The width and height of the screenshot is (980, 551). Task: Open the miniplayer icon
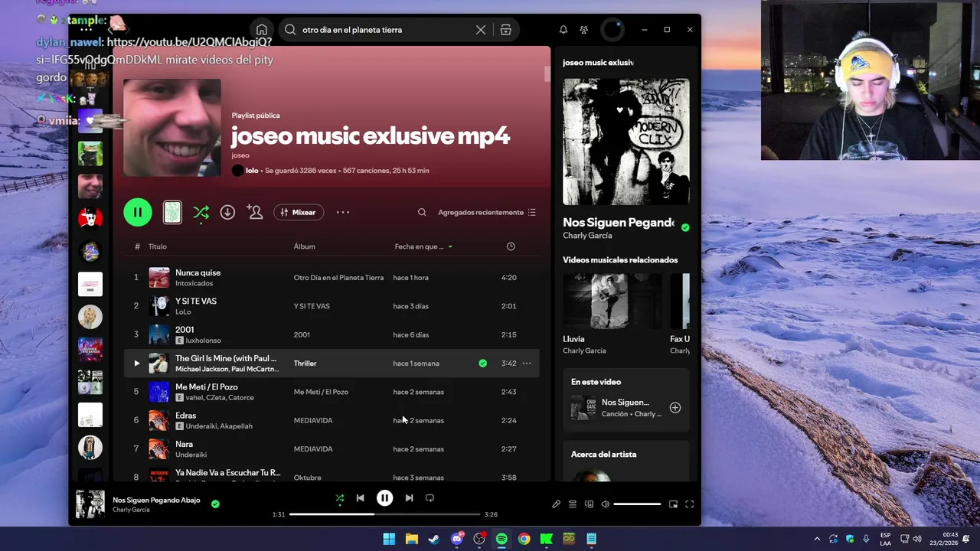[673, 504]
